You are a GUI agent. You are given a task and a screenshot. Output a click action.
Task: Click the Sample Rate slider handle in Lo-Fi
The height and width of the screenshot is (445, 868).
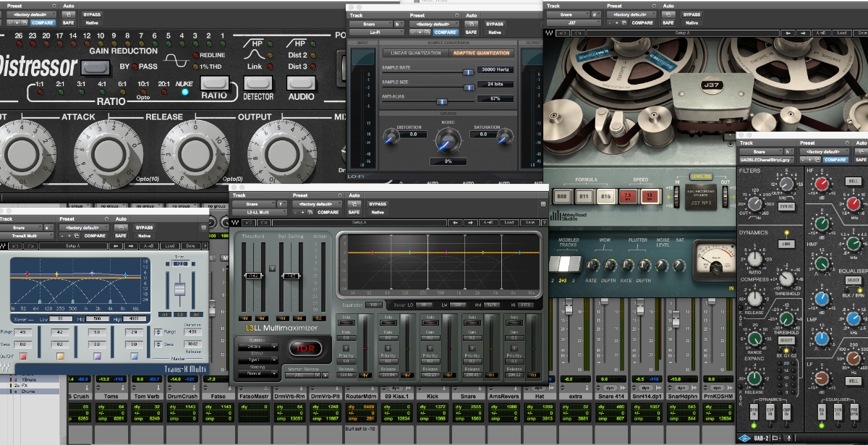pyautogui.click(x=468, y=72)
